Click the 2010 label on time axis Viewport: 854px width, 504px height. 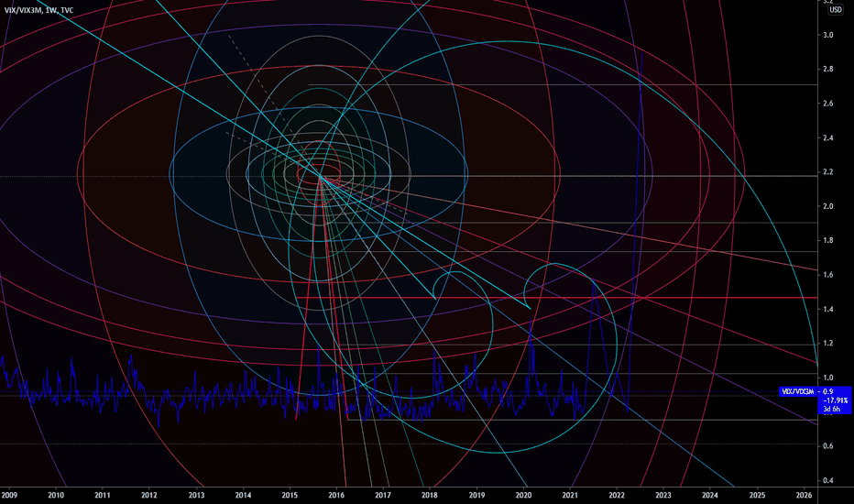(56, 495)
